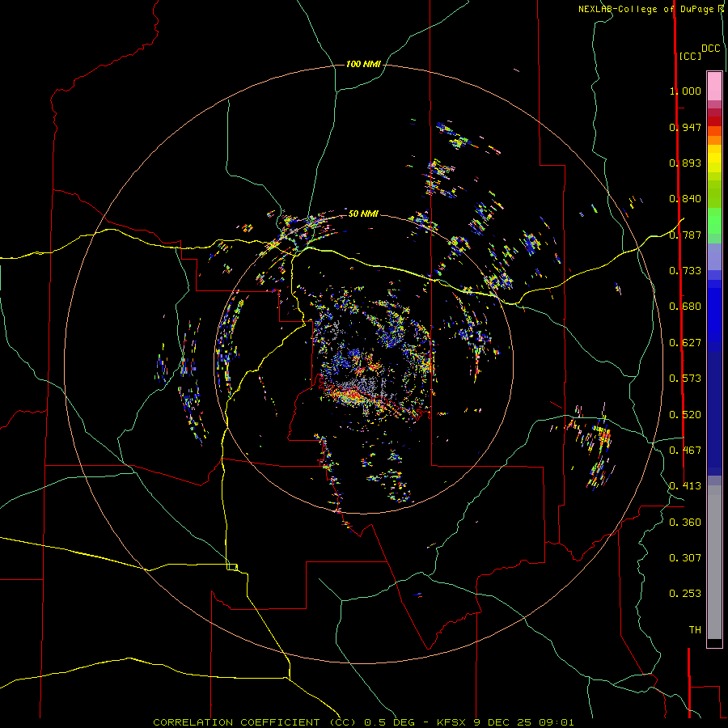728x728 pixels.
Task: Select the 0.627 legend value
Action: click(685, 343)
